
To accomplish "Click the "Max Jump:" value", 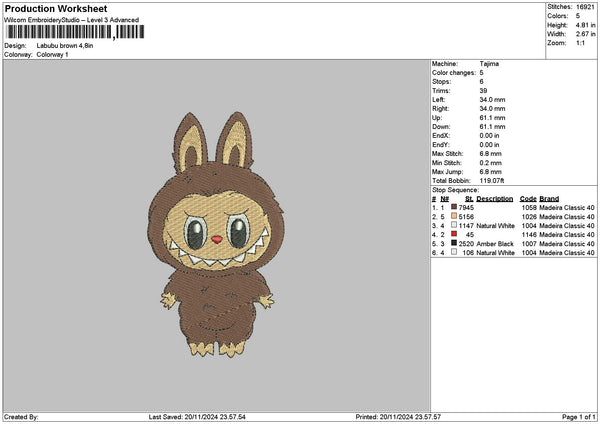I will coord(490,172).
